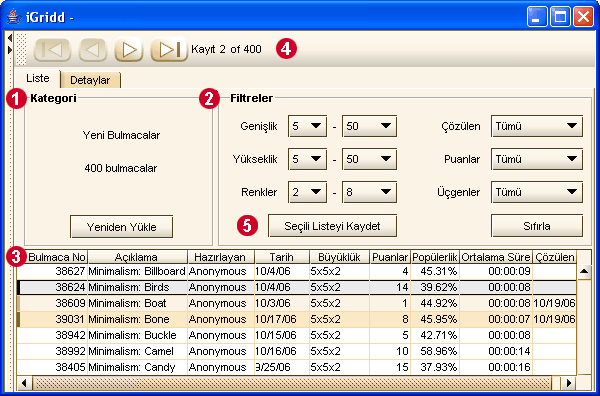Switch to the Liste tab

pyautogui.click(x=38, y=78)
